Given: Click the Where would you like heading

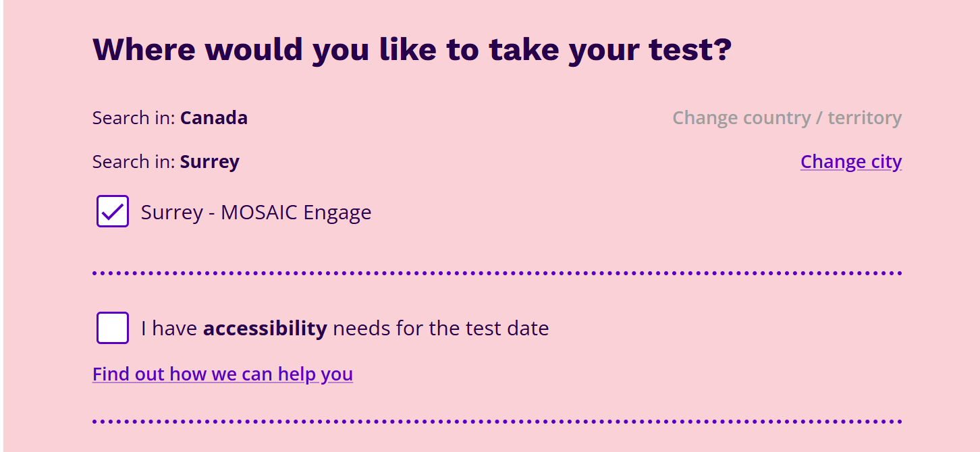Looking at the screenshot, I should pyautogui.click(x=412, y=49).
